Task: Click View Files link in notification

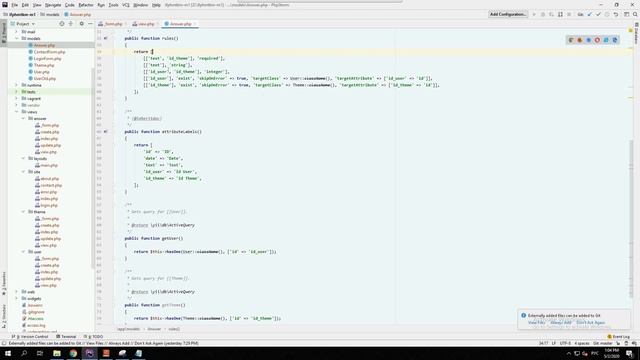Action: tap(536, 322)
